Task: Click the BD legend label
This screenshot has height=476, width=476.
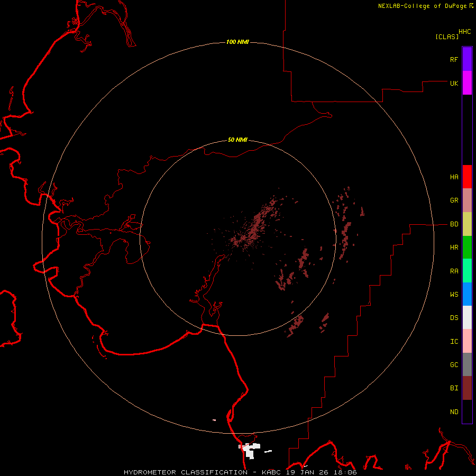Action: pos(454,224)
